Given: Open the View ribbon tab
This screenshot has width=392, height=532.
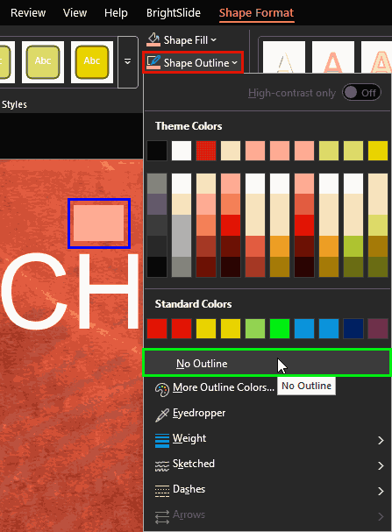Looking at the screenshot, I should [x=75, y=13].
